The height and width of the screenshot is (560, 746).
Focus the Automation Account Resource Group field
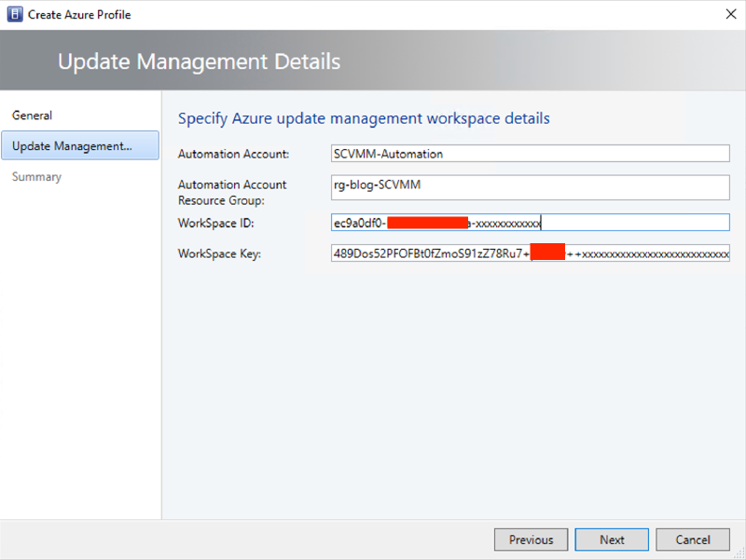click(530, 186)
